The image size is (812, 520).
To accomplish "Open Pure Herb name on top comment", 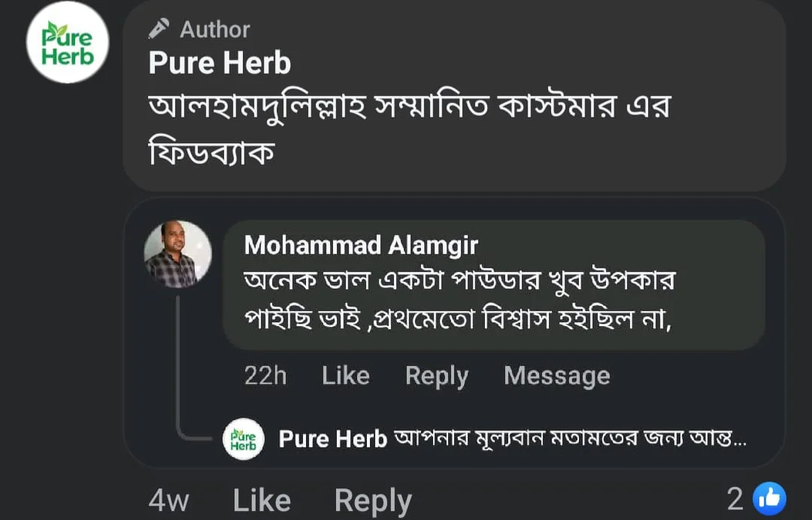I will [220, 63].
